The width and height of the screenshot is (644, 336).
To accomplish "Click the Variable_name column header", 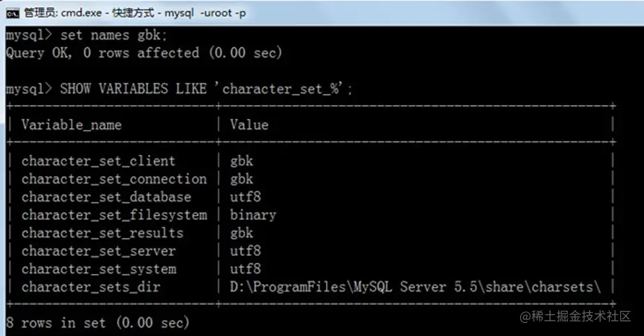I will [72, 125].
